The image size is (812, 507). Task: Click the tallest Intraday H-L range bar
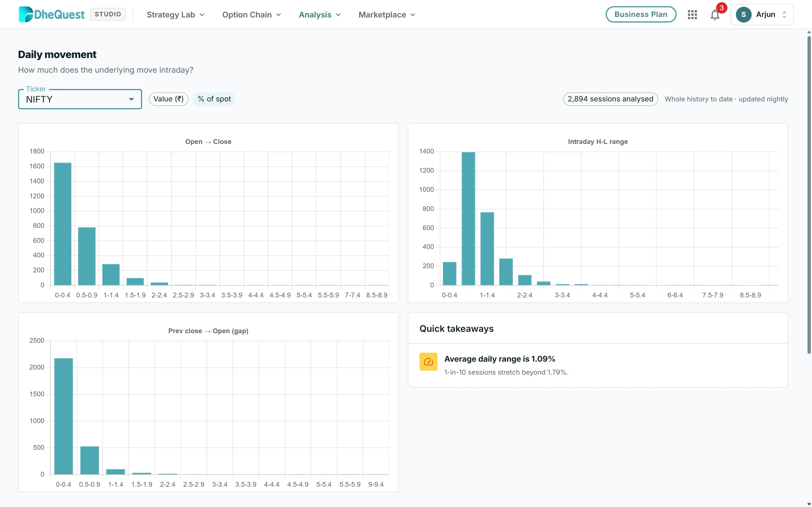point(468,219)
